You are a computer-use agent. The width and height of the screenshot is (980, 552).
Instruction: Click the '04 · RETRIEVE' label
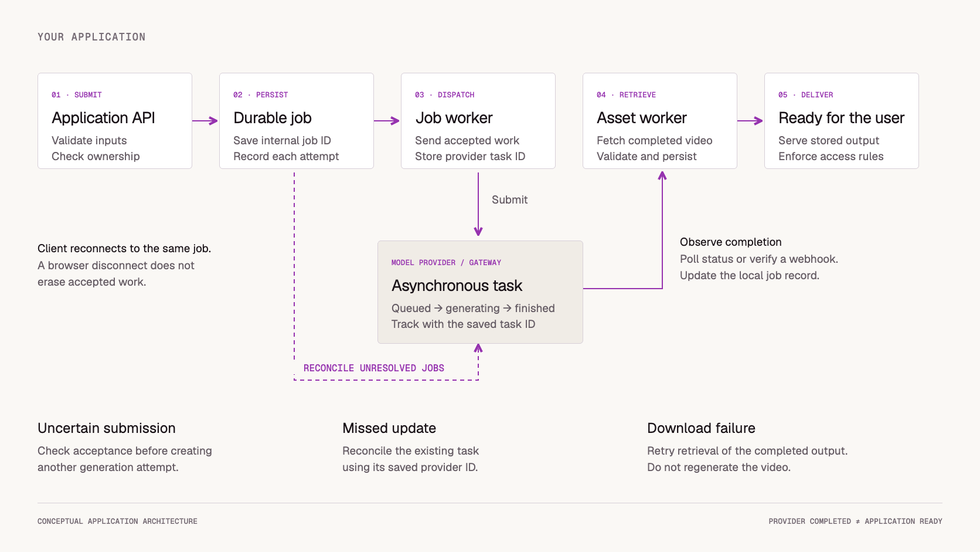click(627, 94)
